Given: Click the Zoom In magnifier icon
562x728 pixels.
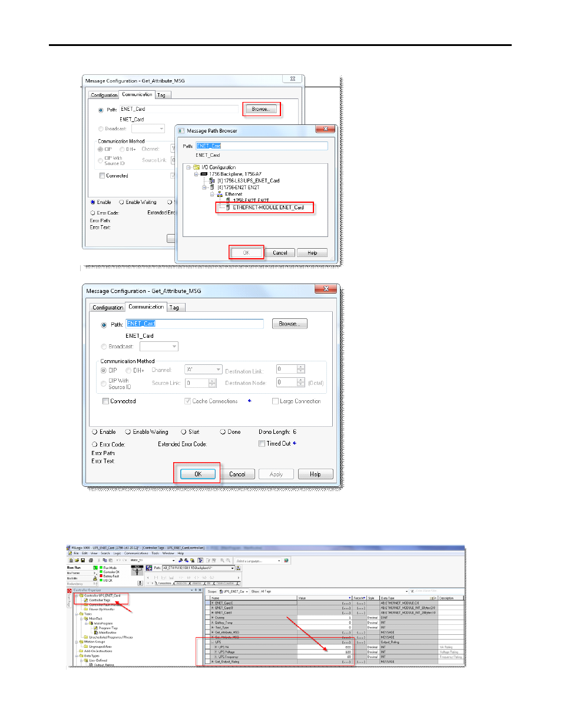Looking at the screenshot, I should [x=222, y=560].
